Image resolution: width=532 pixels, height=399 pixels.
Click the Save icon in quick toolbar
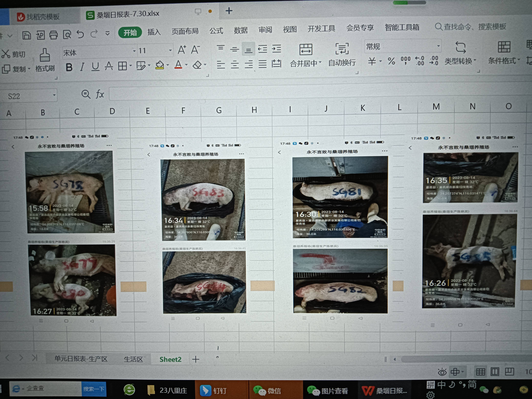pyautogui.click(x=26, y=35)
